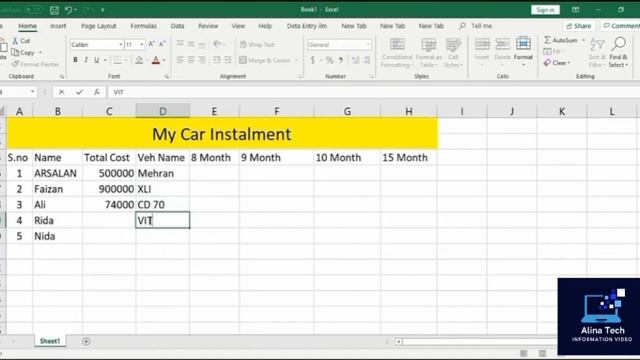This screenshot has height=360, width=640.
Task: Toggle Middle Align in ribbon
Action: point(191,44)
